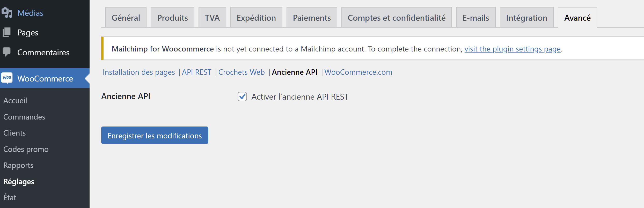This screenshot has height=208, width=644.
Task: Follow the visit the plugin settings page link
Action: pos(513,49)
